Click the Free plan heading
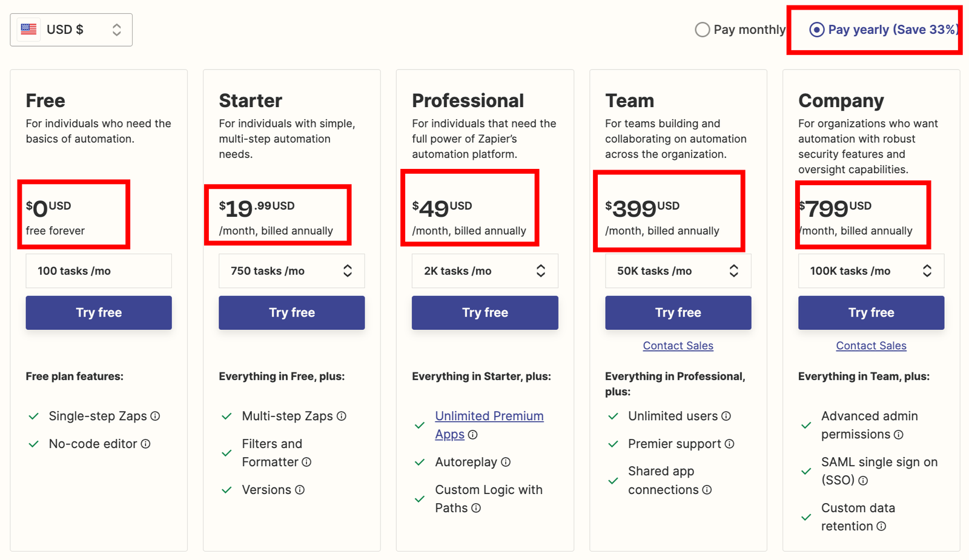Image resolution: width=969 pixels, height=560 pixels. click(45, 100)
